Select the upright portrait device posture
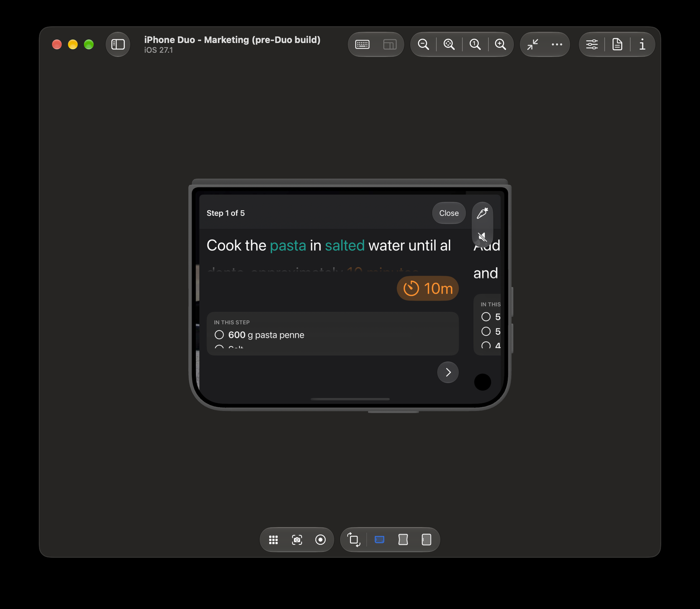Viewport: 700px width, 609px height. [x=427, y=540]
